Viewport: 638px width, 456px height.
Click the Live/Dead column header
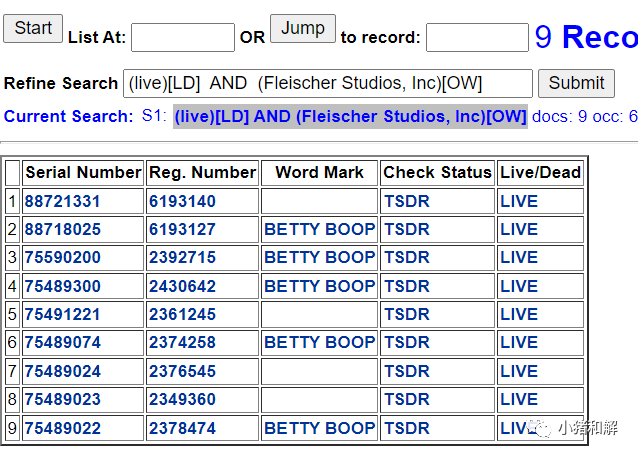click(x=540, y=172)
